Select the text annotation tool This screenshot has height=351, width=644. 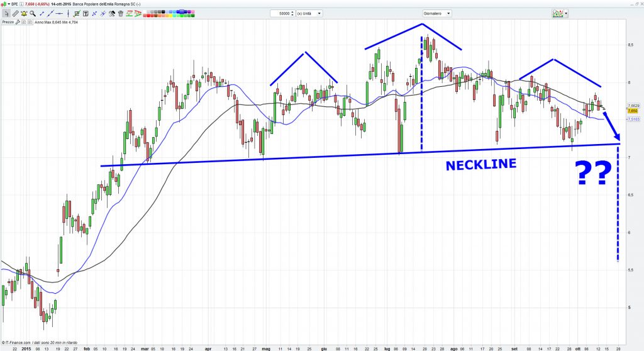pyautogui.click(x=86, y=13)
